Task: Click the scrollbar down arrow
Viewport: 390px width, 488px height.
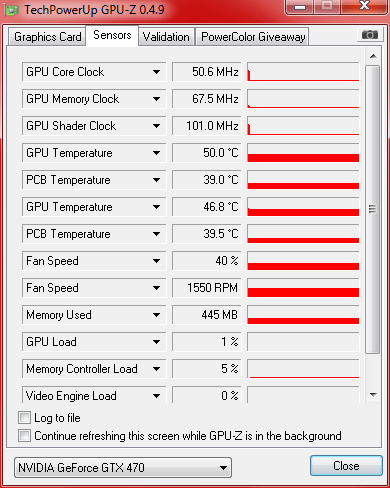Action: pyautogui.click(x=373, y=395)
